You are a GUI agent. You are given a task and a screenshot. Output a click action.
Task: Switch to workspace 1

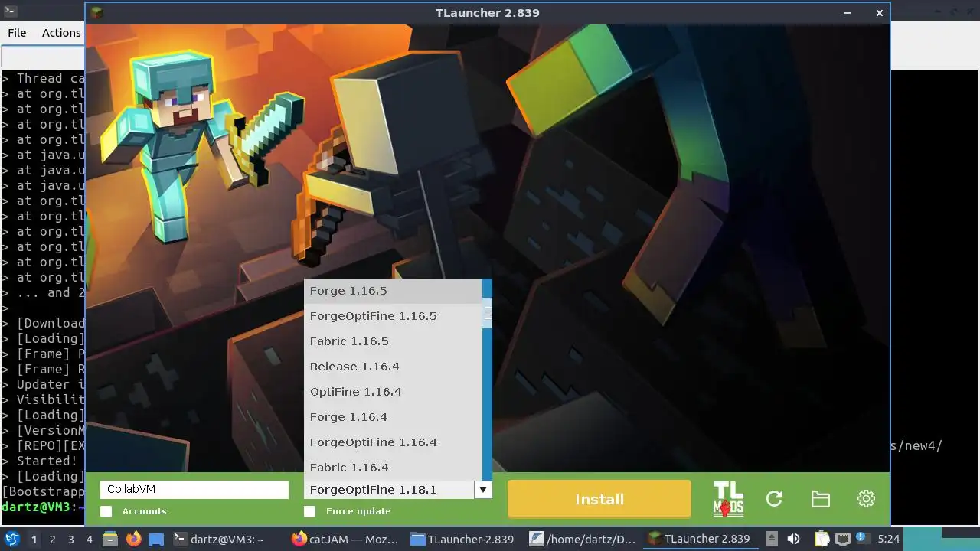click(x=34, y=539)
